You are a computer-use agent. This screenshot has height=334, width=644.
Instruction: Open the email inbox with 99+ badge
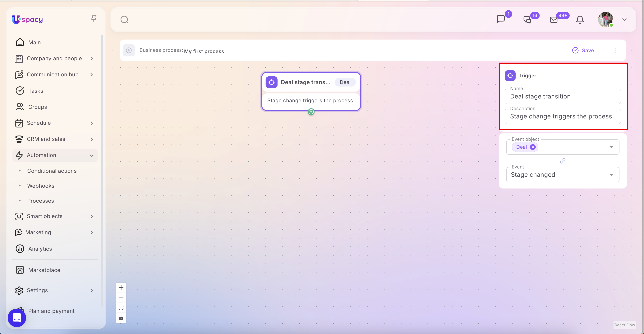point(554,20)
